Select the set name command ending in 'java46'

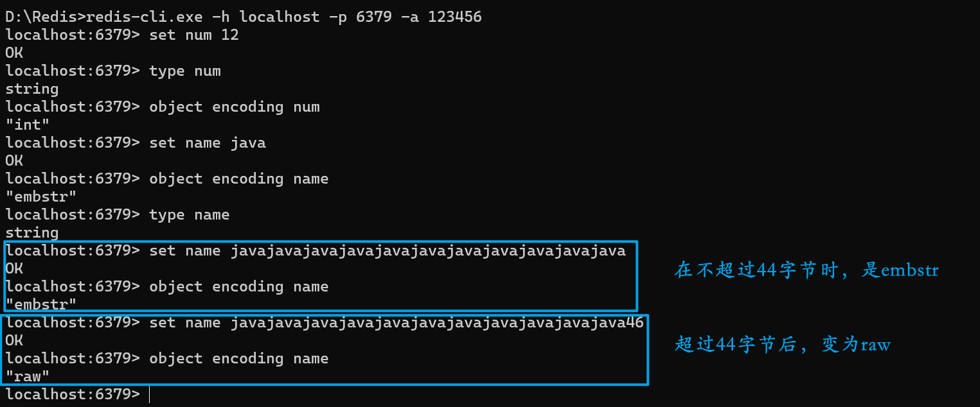point(325,323)
